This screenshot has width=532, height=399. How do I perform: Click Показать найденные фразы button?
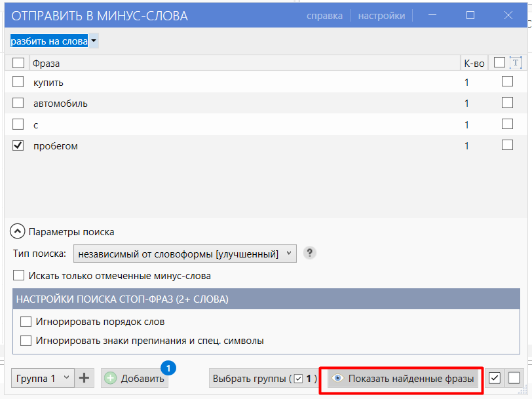click(x=403, y=378)
